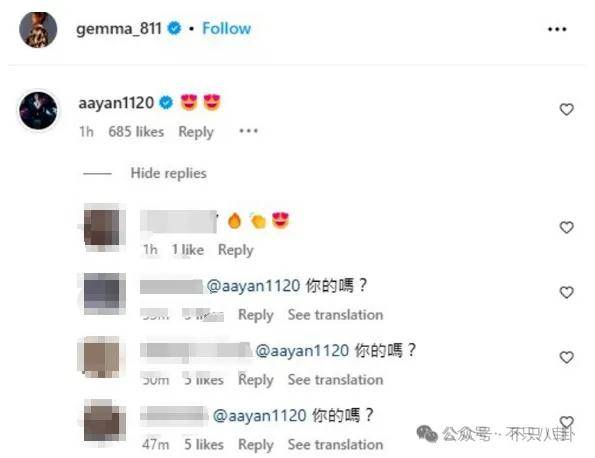Open aayan1120 profile avatar
Viewport: 595px width, 458px height.
click(38, 110)
